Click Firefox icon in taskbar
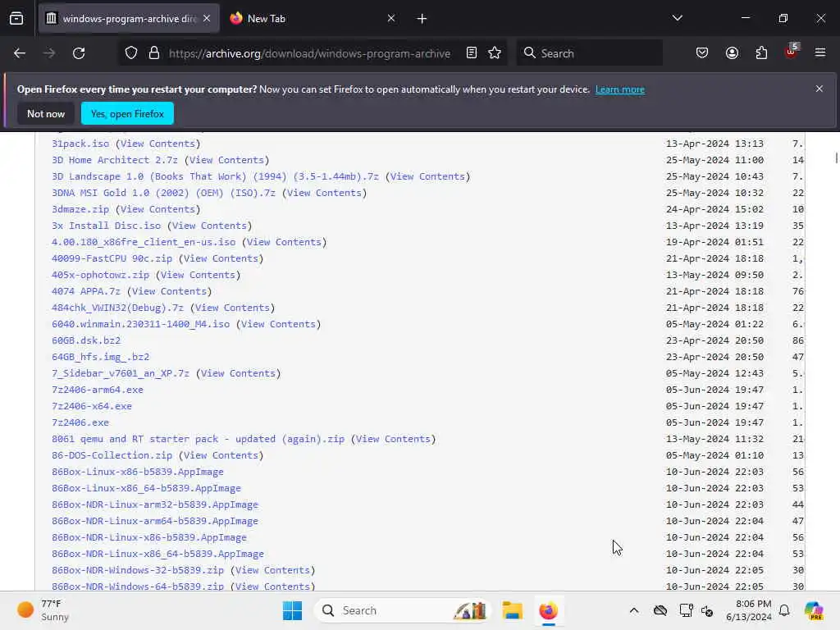 tap(549, 610)
